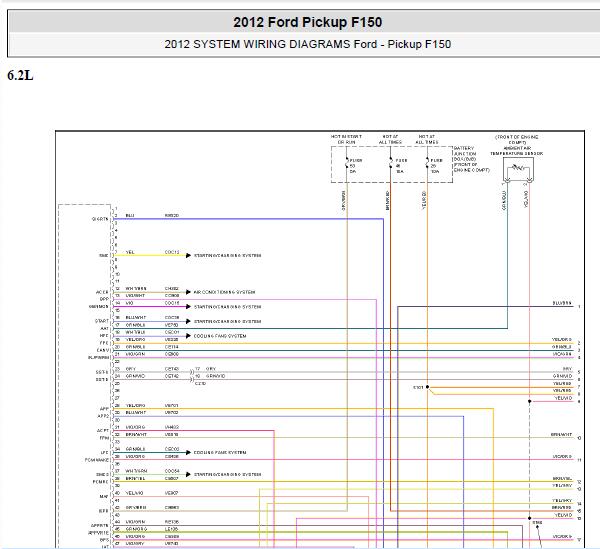Image resolution: width=600 pixels, height=549 pixels.
Task: Click the arrow on the WHT/GRN wire at pin 37
Action: click(x=188, y=474)
